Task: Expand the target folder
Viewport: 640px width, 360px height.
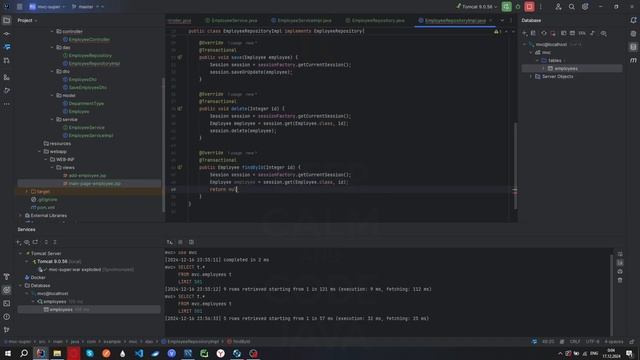Action: (x=27, y=191)
